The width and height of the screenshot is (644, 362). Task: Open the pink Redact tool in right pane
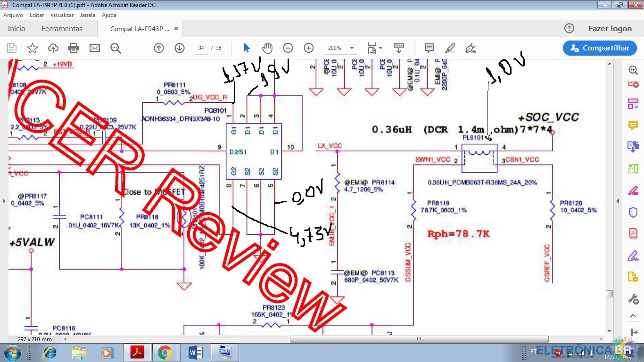pyautogui.click(x=633, y=191)
